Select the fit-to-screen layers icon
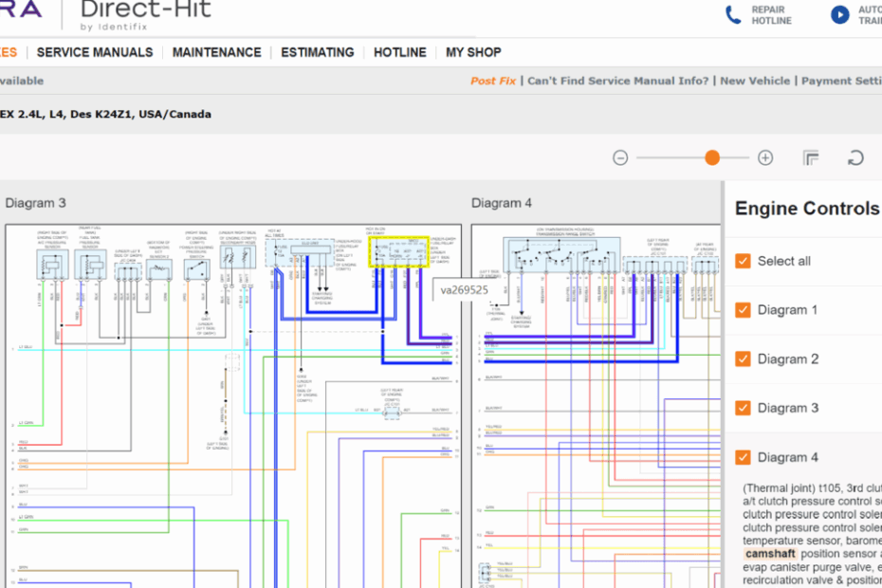The image size is (882, 588). click(x=811, y=157)
